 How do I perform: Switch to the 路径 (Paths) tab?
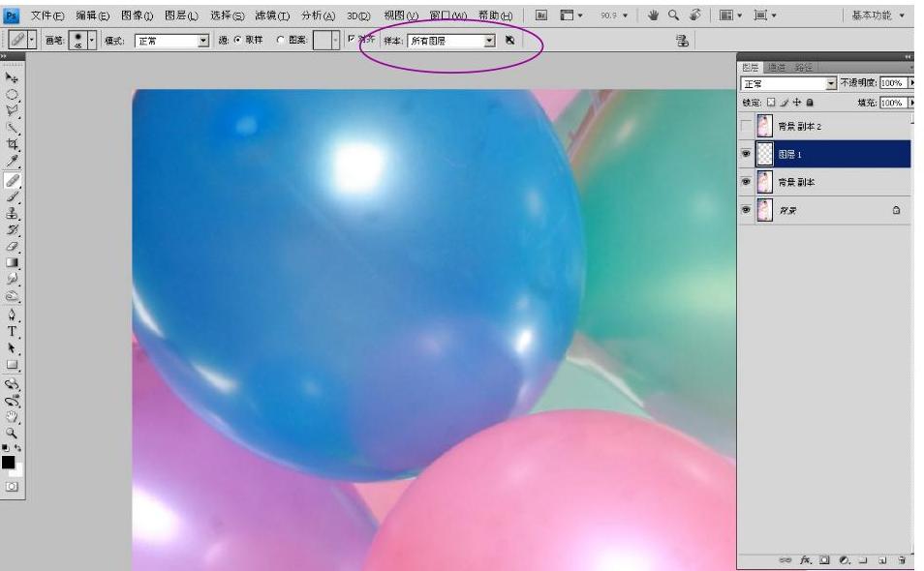(x=803, y=67)
